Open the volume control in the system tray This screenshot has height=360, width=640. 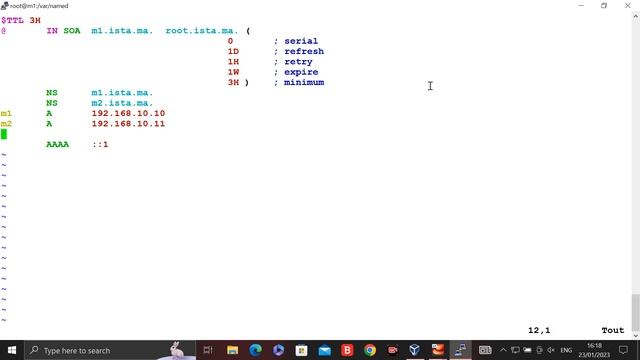tap(551, 350)
